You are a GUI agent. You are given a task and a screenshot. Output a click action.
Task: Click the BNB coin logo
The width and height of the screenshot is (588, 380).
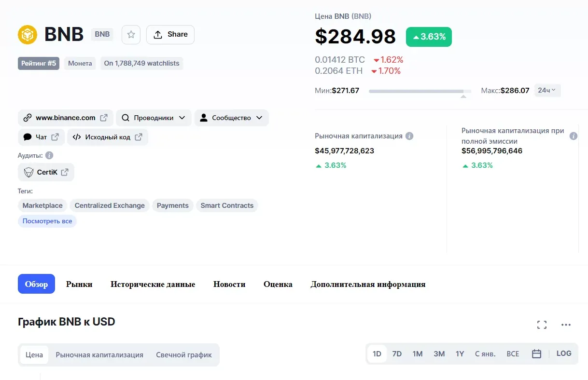pyautogui.click(x=28, y=34)
